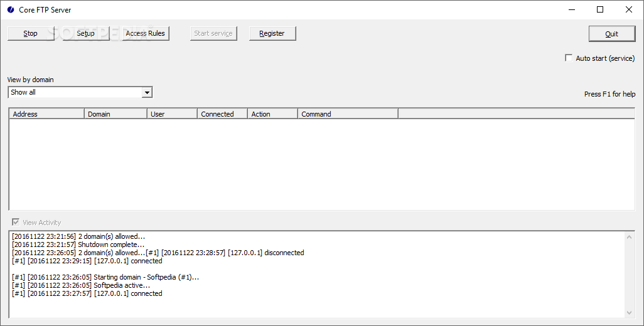Viewport: 644px width, 326px height.
Task: Open the Register dialog
Action: click(272, 34)
